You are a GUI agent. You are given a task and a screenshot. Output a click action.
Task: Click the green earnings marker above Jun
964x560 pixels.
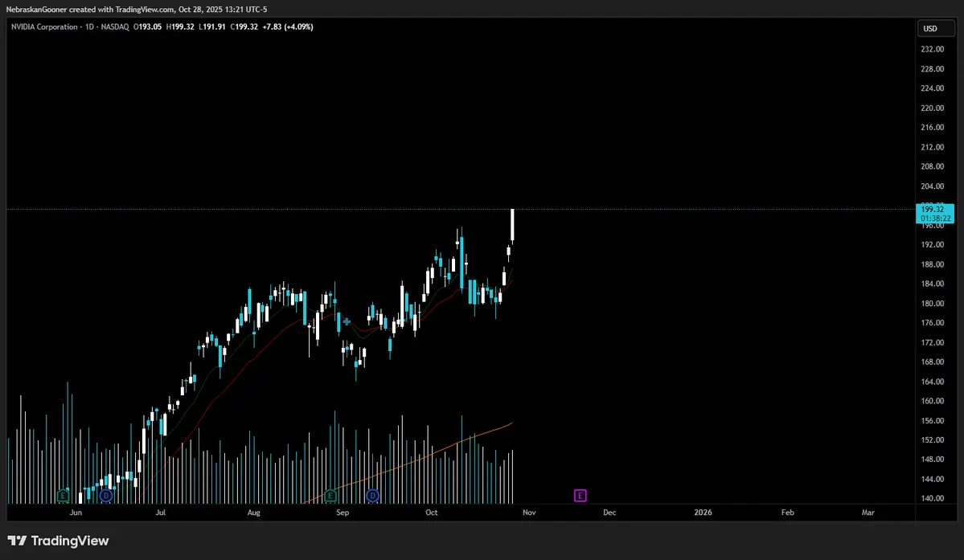tap(63, 495)
